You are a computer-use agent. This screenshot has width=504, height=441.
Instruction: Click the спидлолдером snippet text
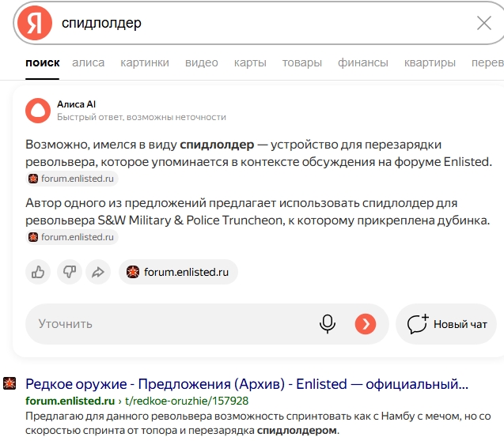coord(297,430)
